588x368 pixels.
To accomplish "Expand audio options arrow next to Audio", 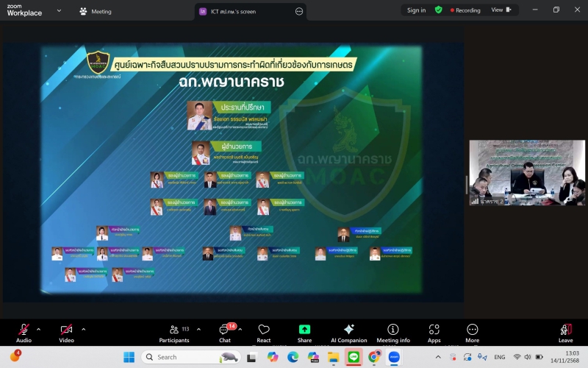I will [x=39, y=329].
